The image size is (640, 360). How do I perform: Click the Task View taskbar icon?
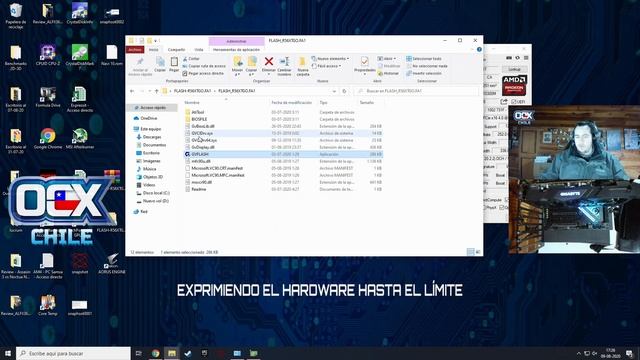(139, 353)
